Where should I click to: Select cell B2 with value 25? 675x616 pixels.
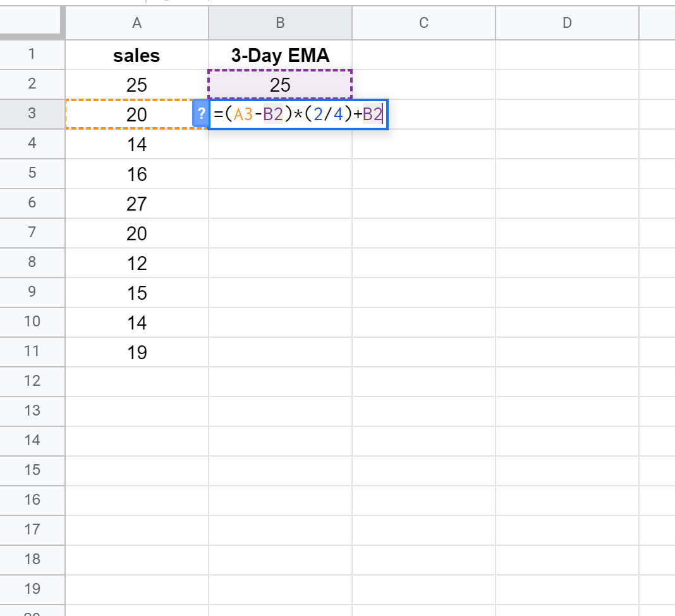(280, 85)
